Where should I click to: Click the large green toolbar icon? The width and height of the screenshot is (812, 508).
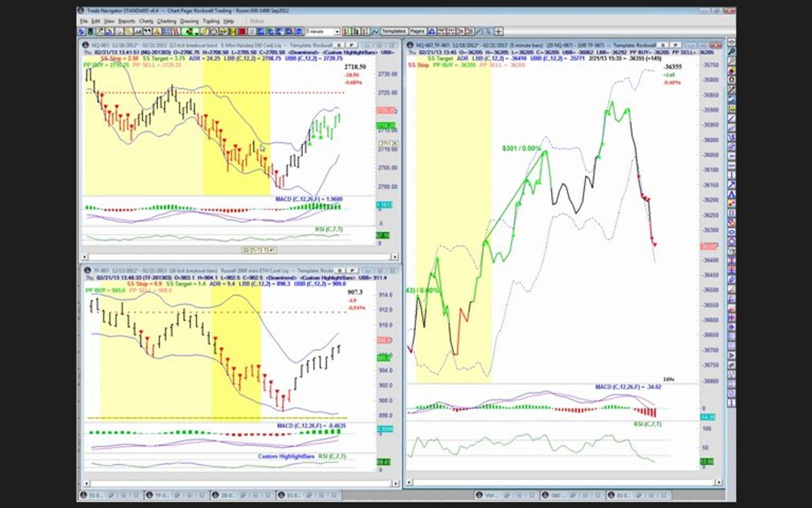[x=189, y=32]
